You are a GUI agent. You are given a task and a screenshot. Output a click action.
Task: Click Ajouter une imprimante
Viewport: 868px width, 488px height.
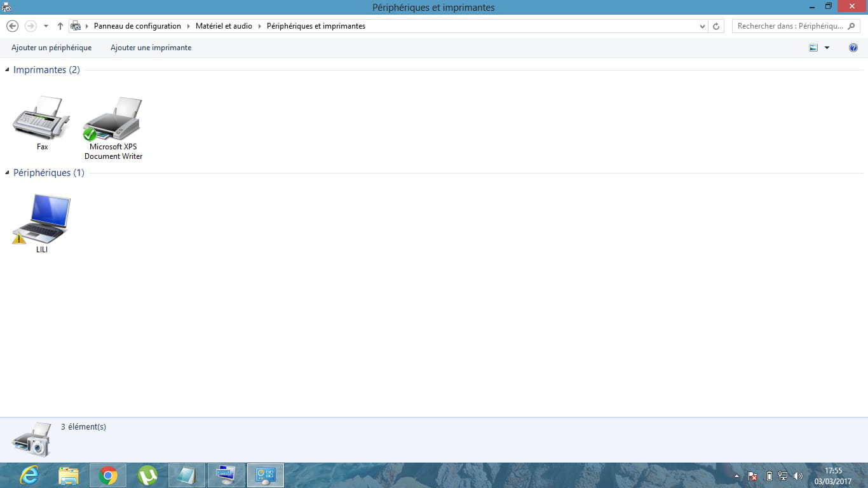click(151, 48)
